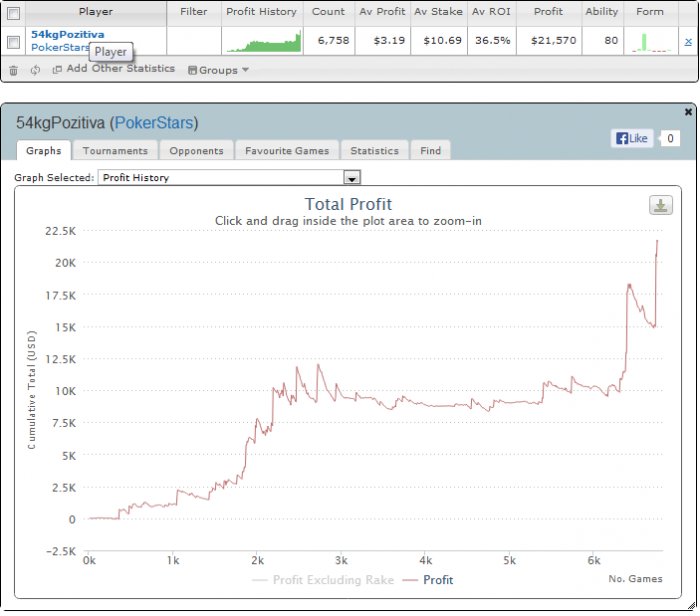Viewport: 700px width, 616px height.
Task: Tick the header select-all checkbox
Action: [13, 13]
